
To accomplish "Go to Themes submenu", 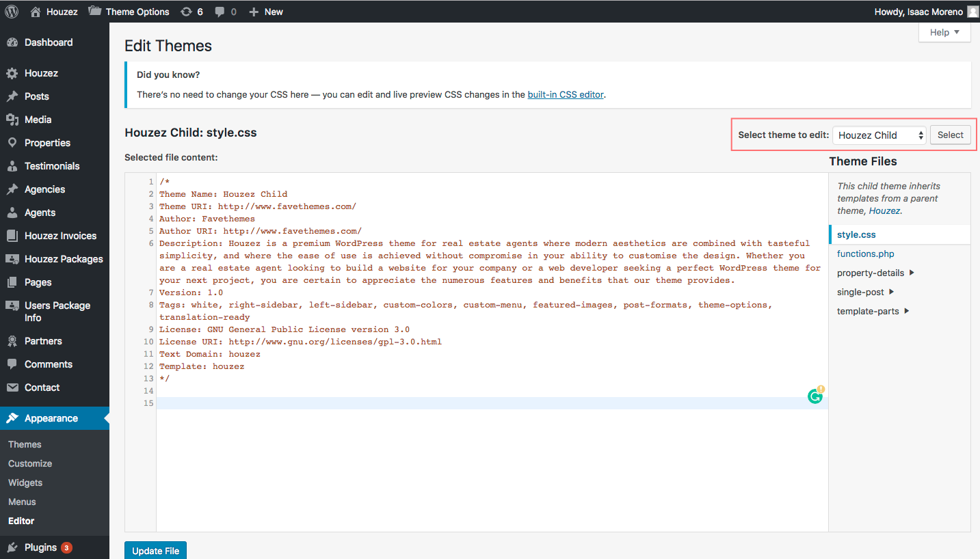I will pyautogui.click(x=25, y=444).
